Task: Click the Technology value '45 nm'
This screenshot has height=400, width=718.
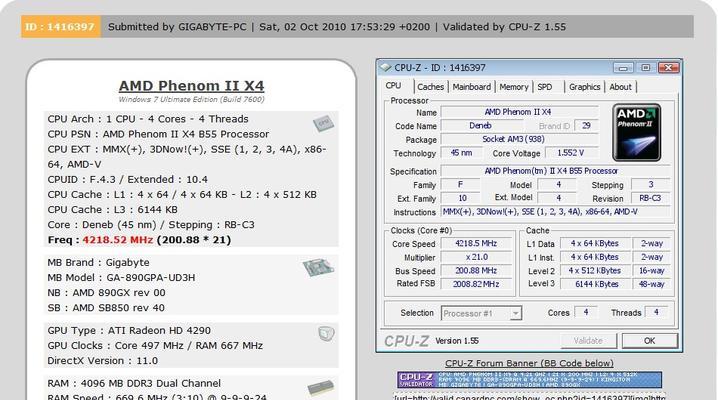Action: [x=462, y=153]
